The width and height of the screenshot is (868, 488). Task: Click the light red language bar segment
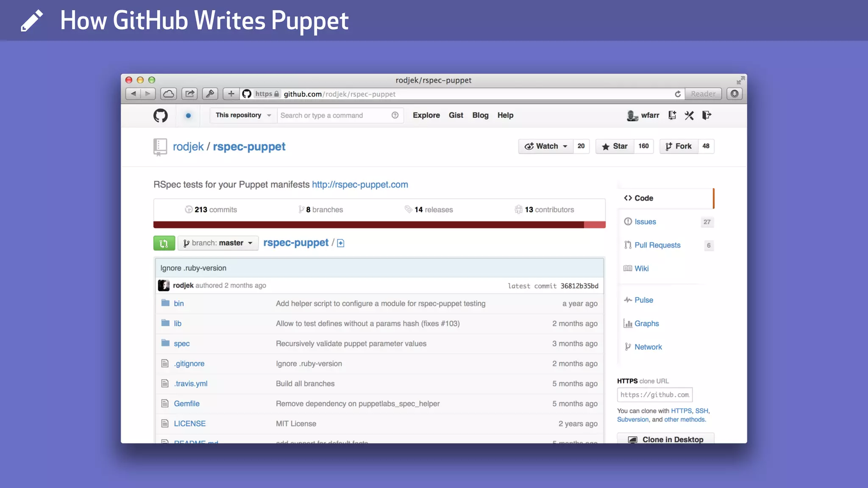[595, 225]
